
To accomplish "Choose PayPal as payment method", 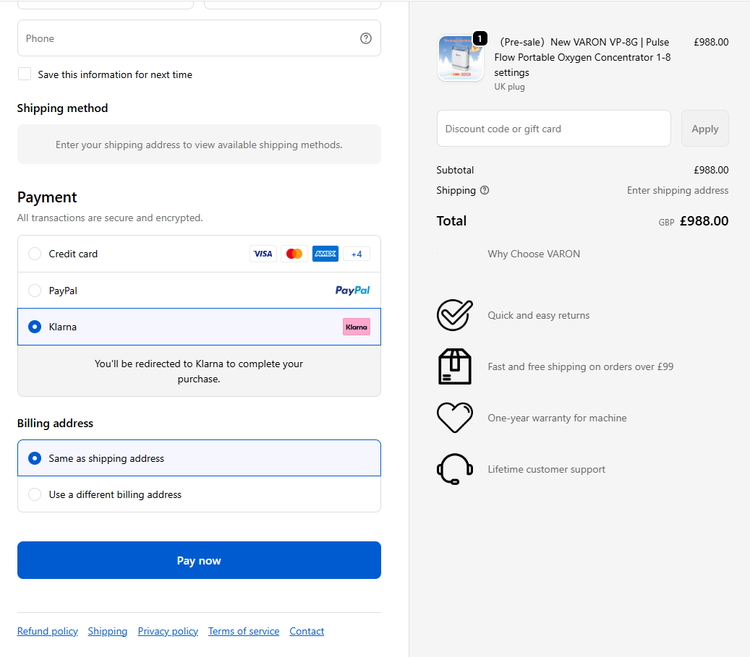I will tap(35, 291).
